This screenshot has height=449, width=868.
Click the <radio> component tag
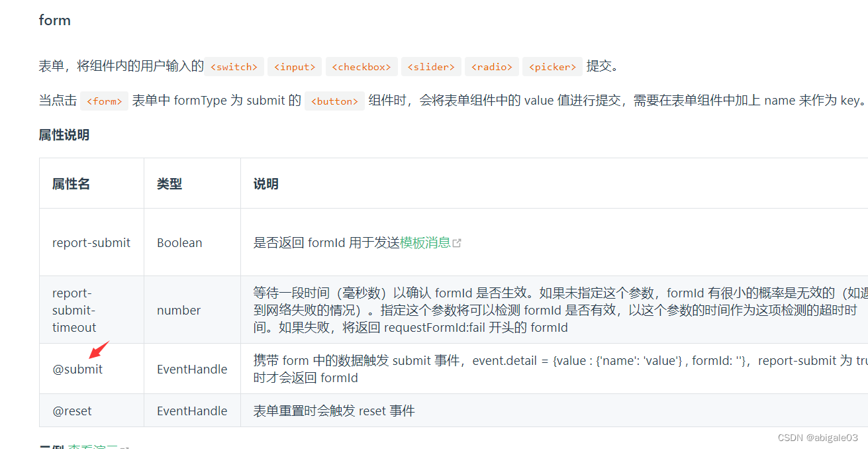click(x=491, y=66)
